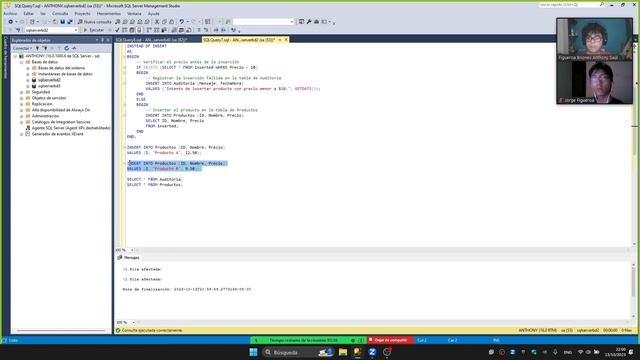Open the Archivo menu
The width and height of the screenshot is (640, 360).
click(x=11, y=13)
